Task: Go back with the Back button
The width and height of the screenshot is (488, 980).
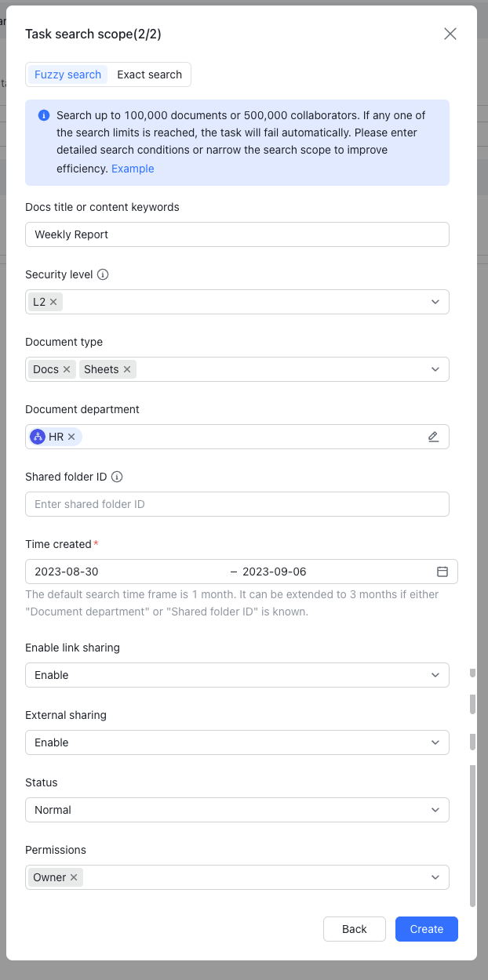Action: point(354,929)
